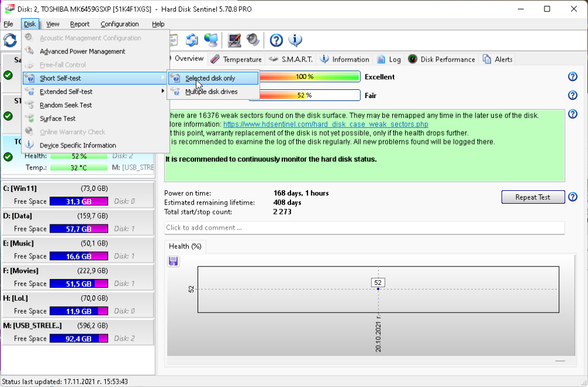
Task: Click green check status icon of TOSHIBA disk
Action: [8, 157]
